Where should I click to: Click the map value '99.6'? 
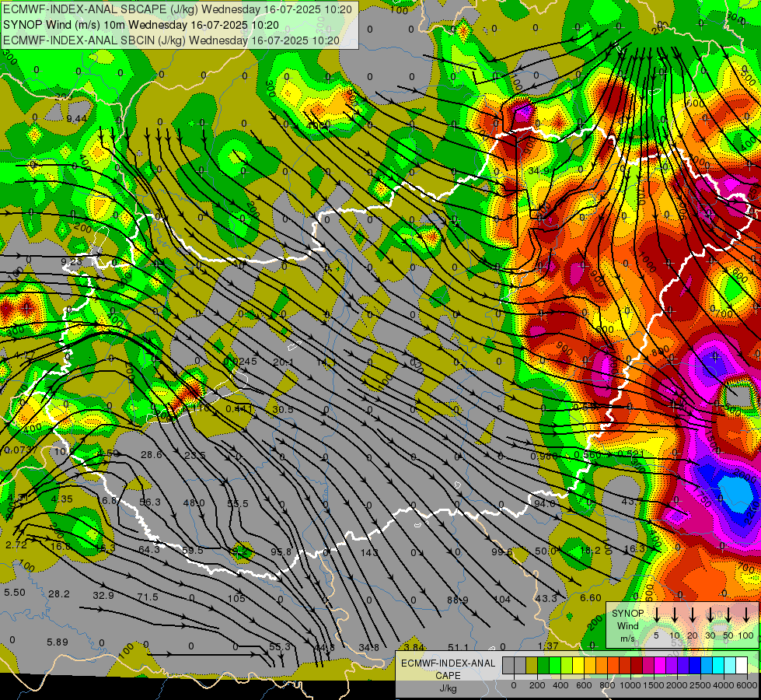click(502, 552)
